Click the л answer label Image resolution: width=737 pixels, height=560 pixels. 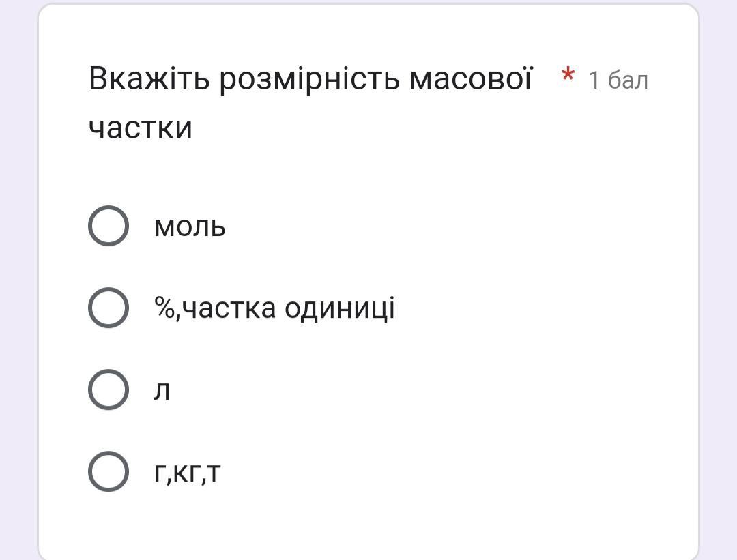162,391
